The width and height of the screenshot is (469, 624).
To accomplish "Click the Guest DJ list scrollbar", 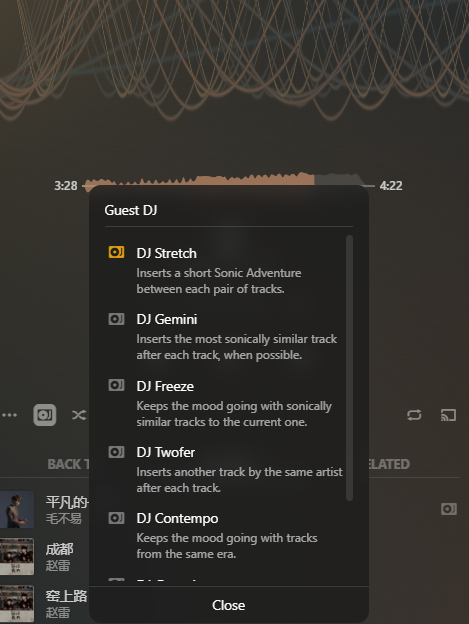I will 349,368.
